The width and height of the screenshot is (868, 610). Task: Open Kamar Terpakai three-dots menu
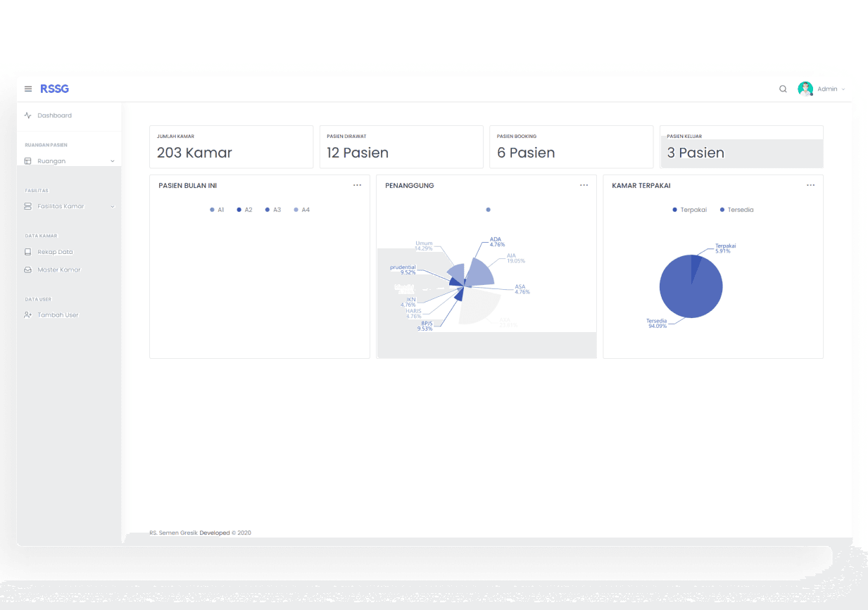[810, 185]
